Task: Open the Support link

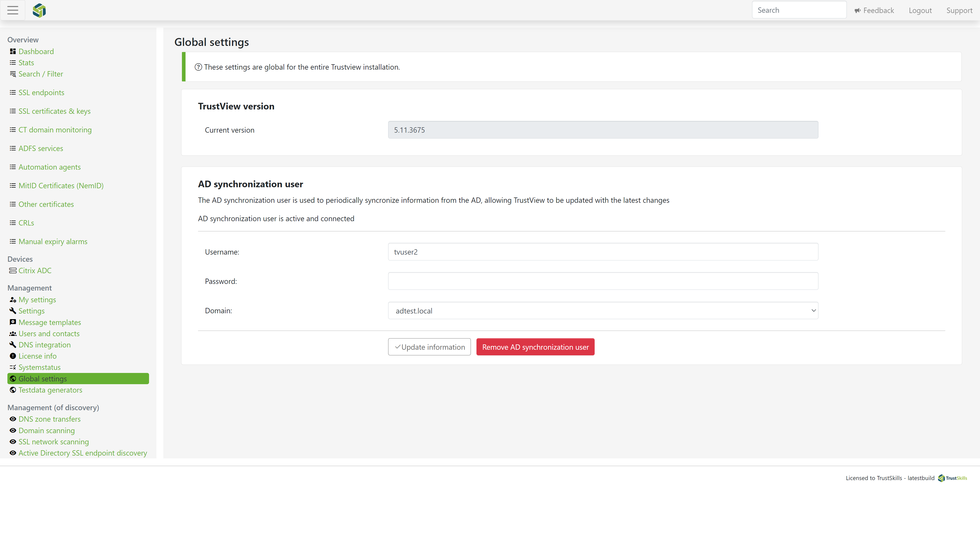Action: [960, 10]
